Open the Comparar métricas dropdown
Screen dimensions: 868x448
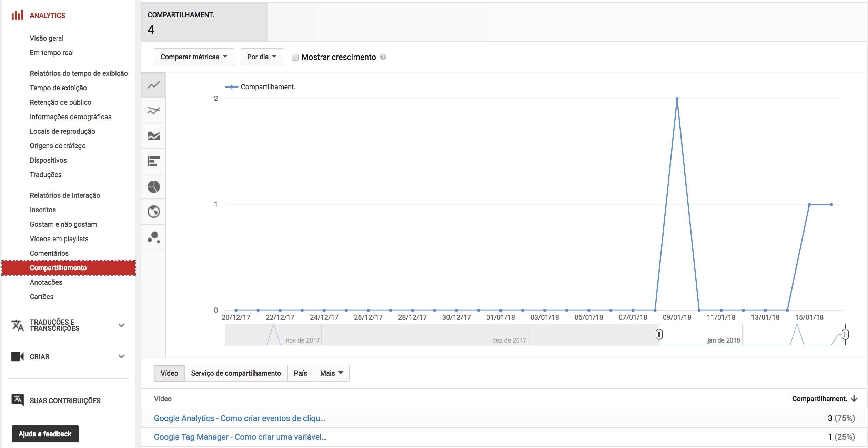(x=193, y=57)
